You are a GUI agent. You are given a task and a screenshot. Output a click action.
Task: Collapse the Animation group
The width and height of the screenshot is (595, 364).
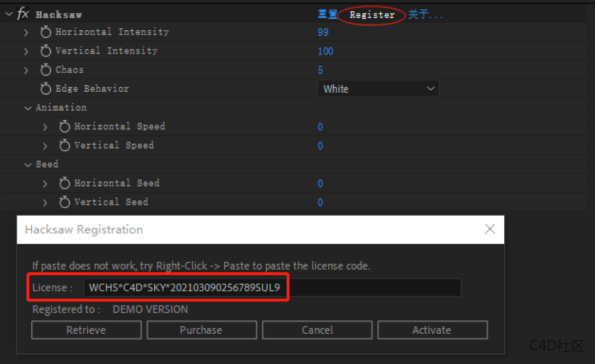coord(28,108)
